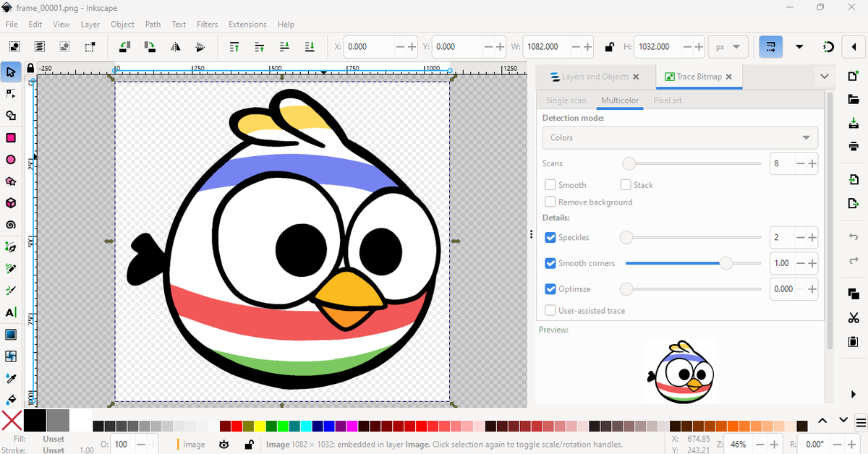Expand the right commands bar arrow
The height and width of the screenshot is (454, 868).
coord(854,394)
